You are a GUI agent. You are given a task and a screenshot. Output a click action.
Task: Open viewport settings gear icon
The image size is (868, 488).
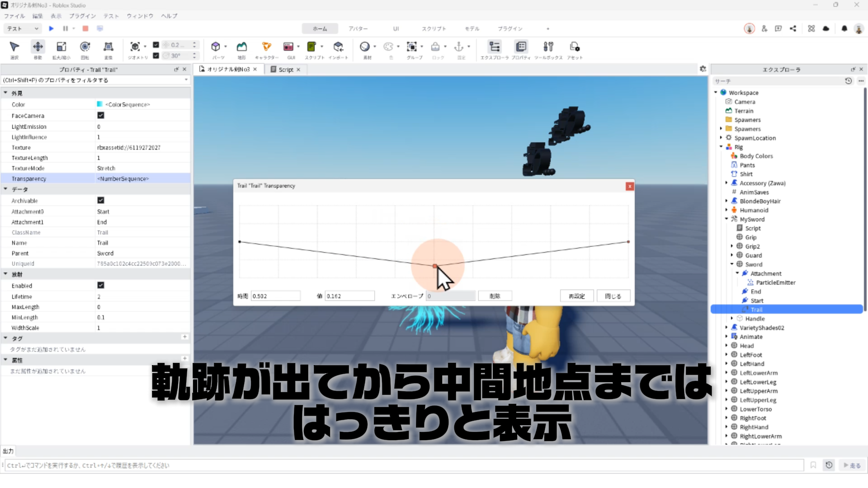pos(703,69)
